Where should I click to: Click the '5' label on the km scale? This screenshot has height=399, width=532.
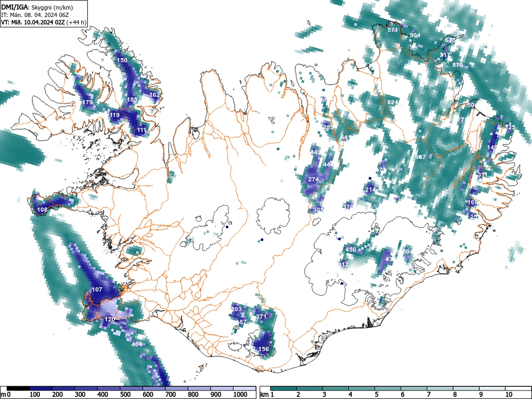click(377, 394)
